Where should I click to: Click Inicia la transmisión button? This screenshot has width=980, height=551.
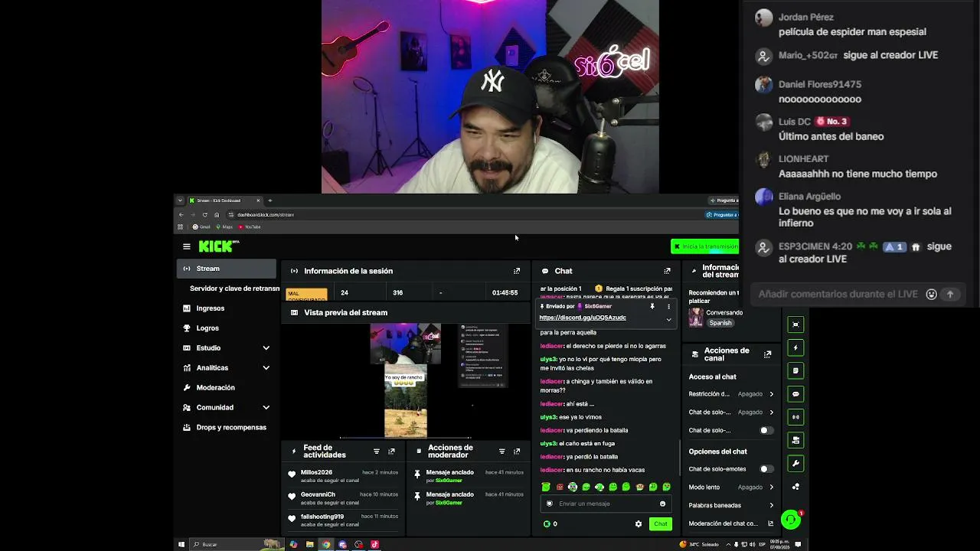click(705, 246)
